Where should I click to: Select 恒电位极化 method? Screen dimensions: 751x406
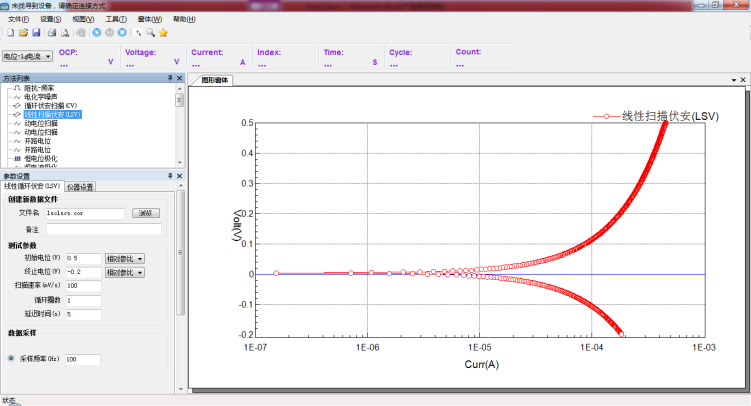point(41,158)
